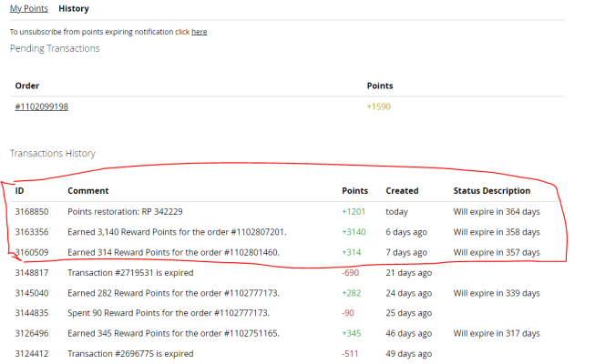Click the '21 days ago' created date

coord(409,273)
